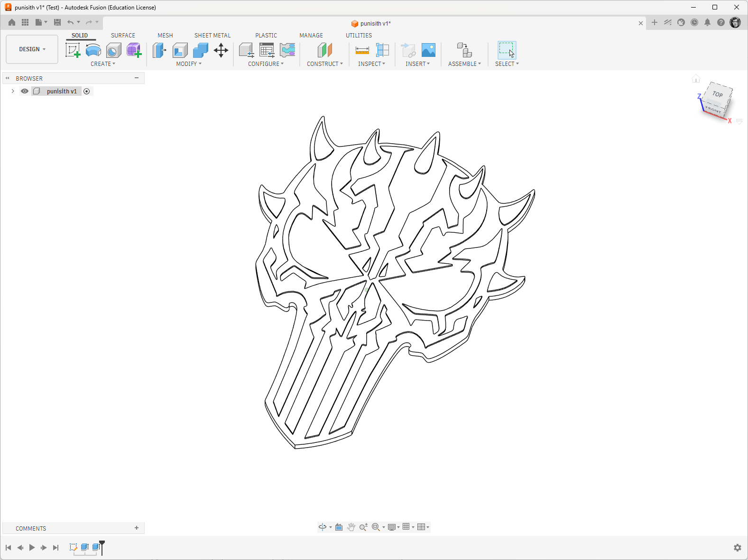Select the sketch feature in timeline
Screen dimensions: 748x560
73,547
